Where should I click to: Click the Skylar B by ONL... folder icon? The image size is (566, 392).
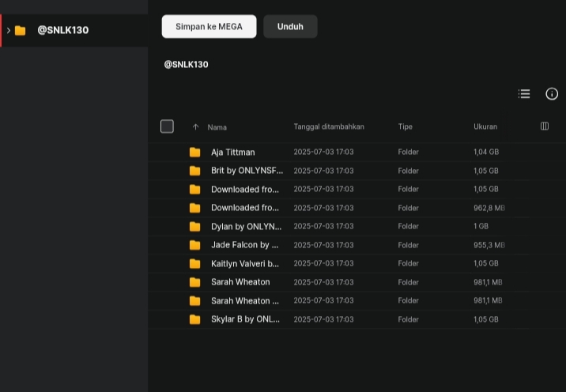coord(195,319)
